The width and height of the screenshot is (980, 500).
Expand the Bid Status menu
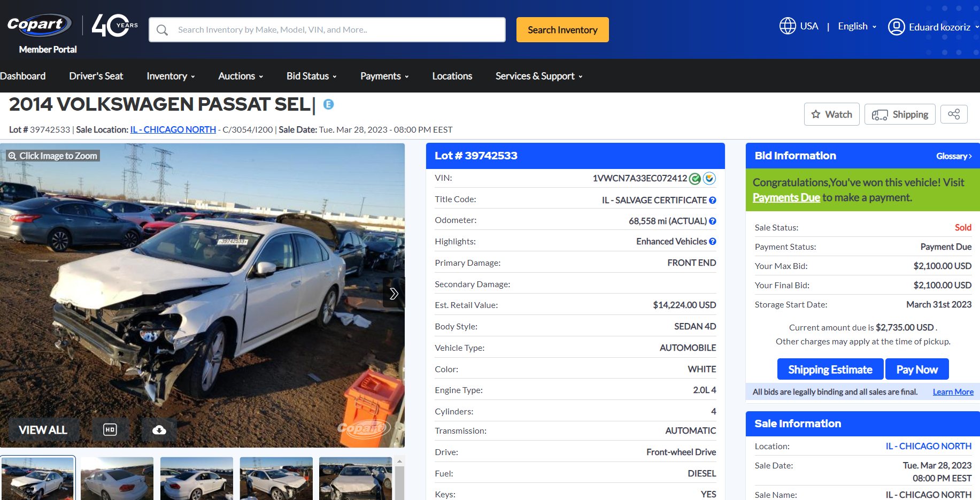coord(312,76)
